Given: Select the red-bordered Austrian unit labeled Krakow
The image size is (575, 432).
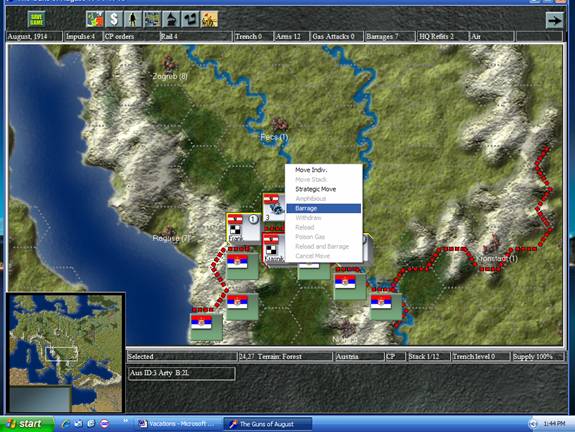Looking at the screenshot, I should pyautogui.click(x=274, y=248).
